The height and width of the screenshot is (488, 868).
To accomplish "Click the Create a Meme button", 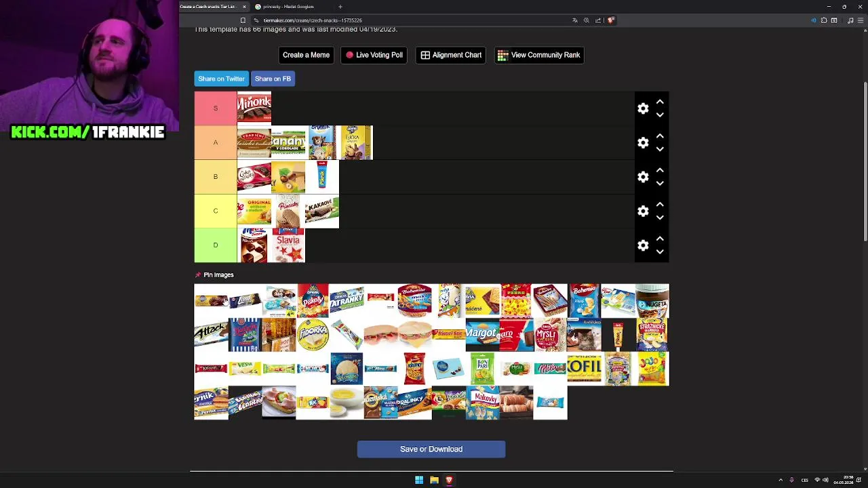I will click(306, 55).
